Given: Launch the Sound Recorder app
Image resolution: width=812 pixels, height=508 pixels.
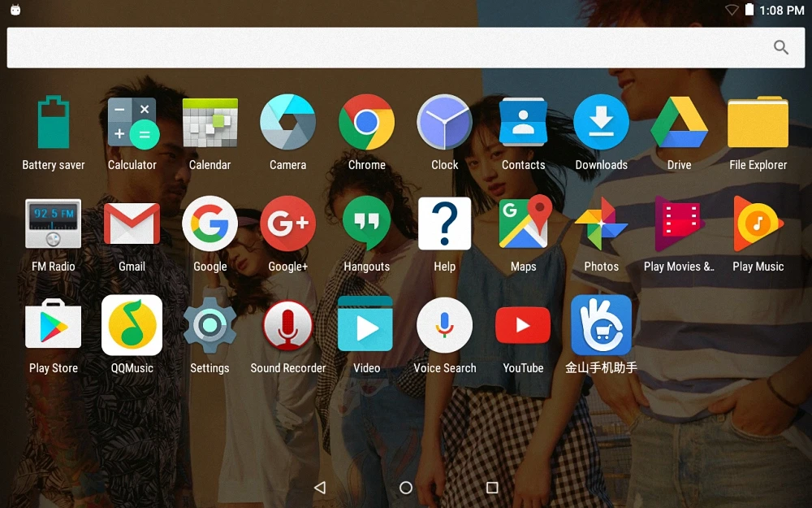Looking at the screenshot, I should 288,325.
